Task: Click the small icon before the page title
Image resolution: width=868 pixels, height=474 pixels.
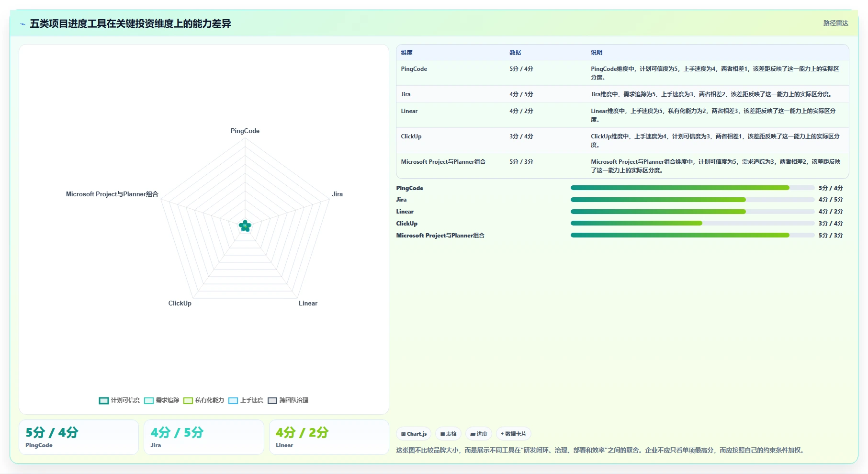Action: 23,24
